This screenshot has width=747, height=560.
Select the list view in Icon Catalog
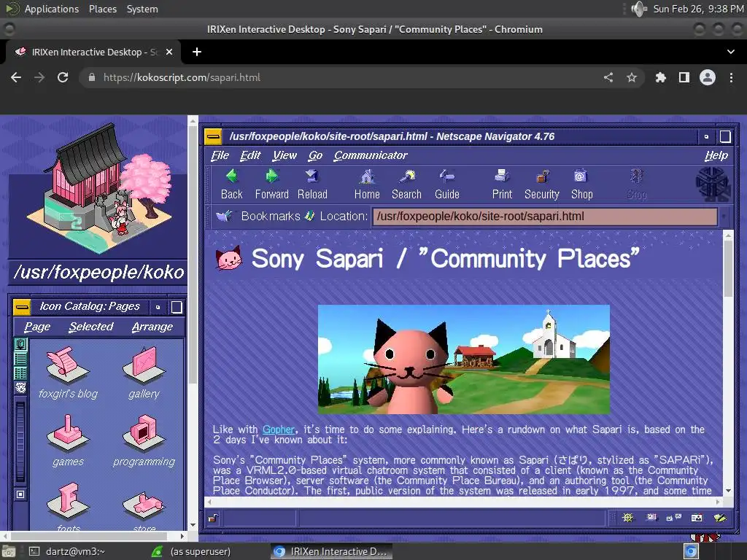(x=20, y=358)
